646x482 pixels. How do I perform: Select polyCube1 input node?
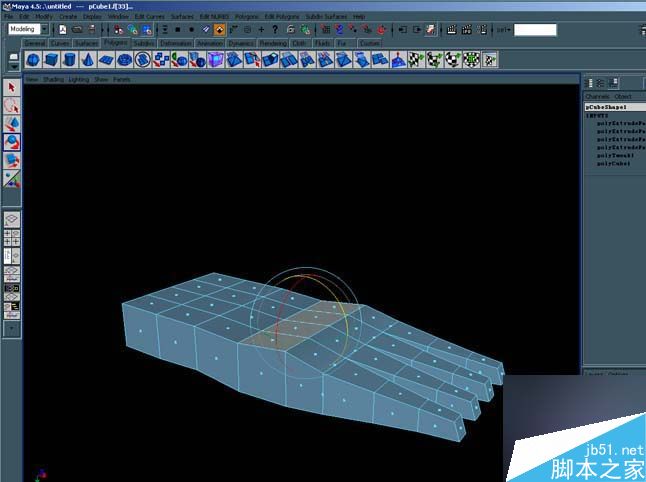coord(613,164)
